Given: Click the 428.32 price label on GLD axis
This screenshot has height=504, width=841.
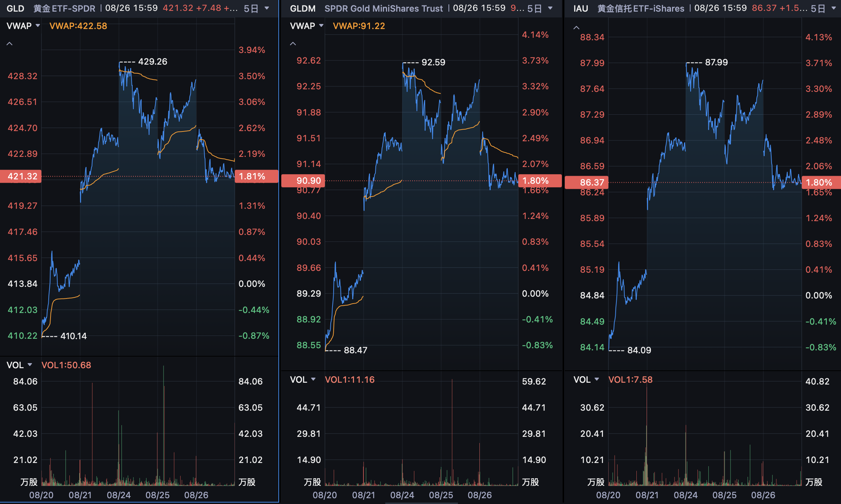Looking at the screenshot, I should pyautogui.click(x=23, y=76).
